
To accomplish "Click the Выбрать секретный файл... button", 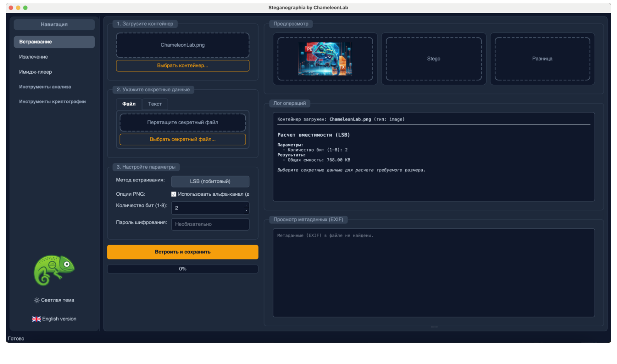I will 182,139.
